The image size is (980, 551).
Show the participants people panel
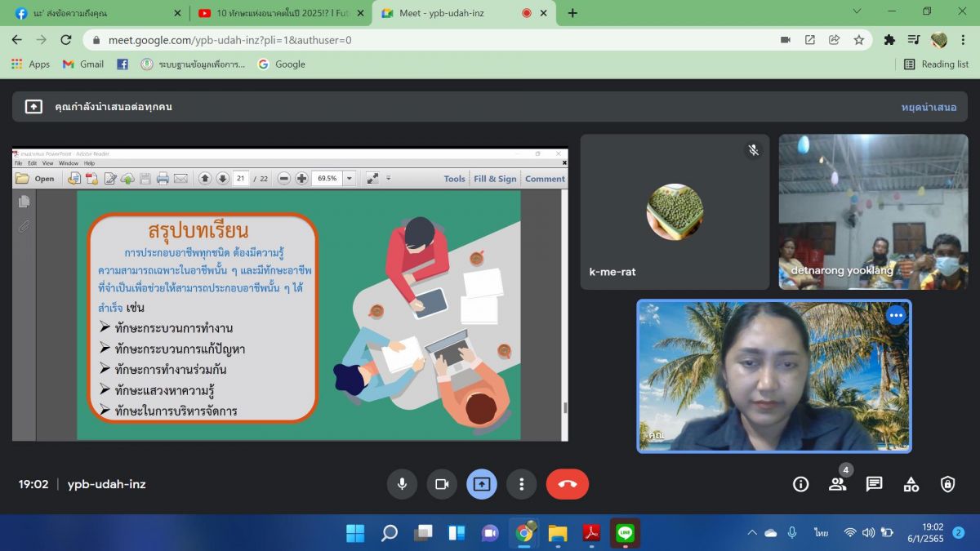pos(837,484)
